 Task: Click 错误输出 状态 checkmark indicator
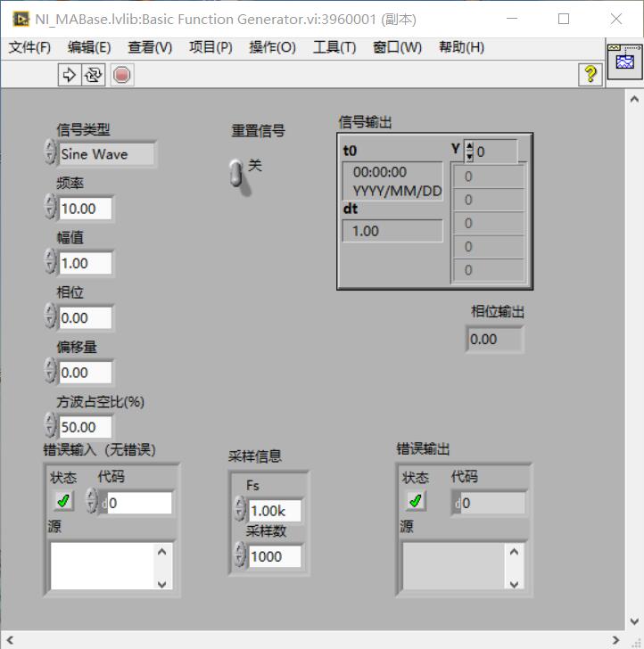pos(416,501)
